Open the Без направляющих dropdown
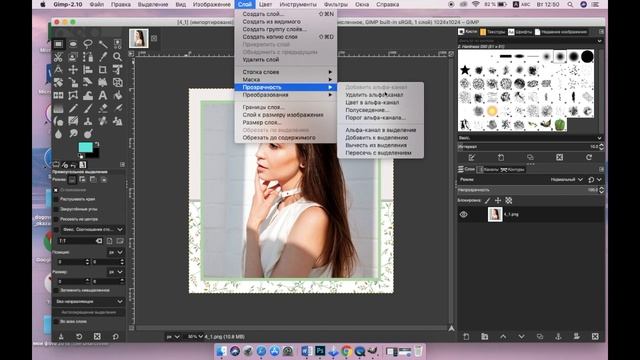640x360 pixels. point(89,302)
